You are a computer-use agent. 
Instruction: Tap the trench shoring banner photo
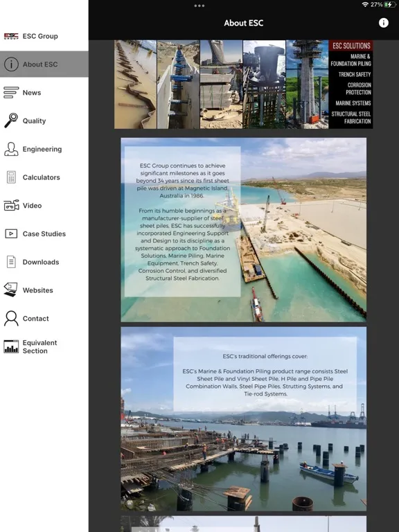179,84
